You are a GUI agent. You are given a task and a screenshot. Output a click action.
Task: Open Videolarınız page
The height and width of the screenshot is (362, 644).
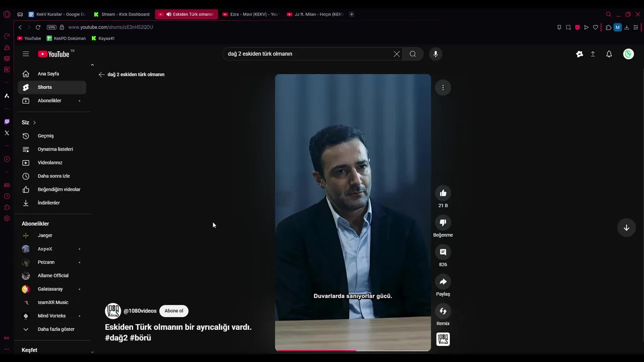tap(52, 162)
